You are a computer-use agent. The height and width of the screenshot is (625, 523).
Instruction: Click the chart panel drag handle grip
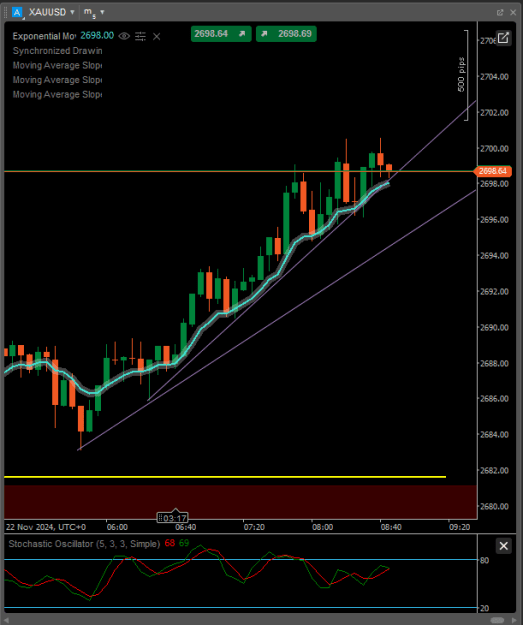point(6,12)
